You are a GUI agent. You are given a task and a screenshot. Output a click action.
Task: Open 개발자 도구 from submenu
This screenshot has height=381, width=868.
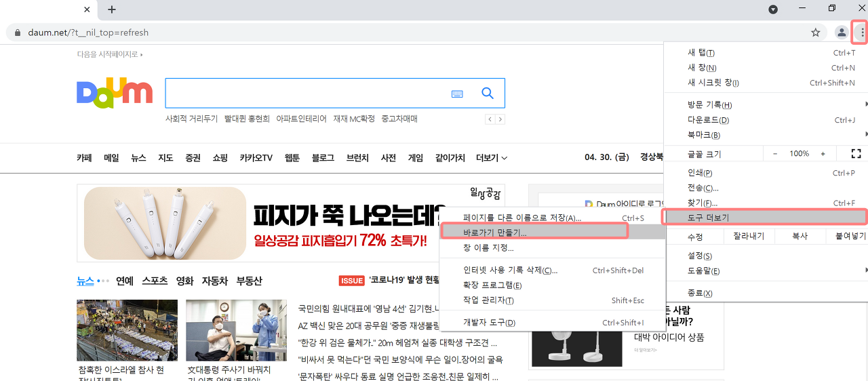point(553,323)
